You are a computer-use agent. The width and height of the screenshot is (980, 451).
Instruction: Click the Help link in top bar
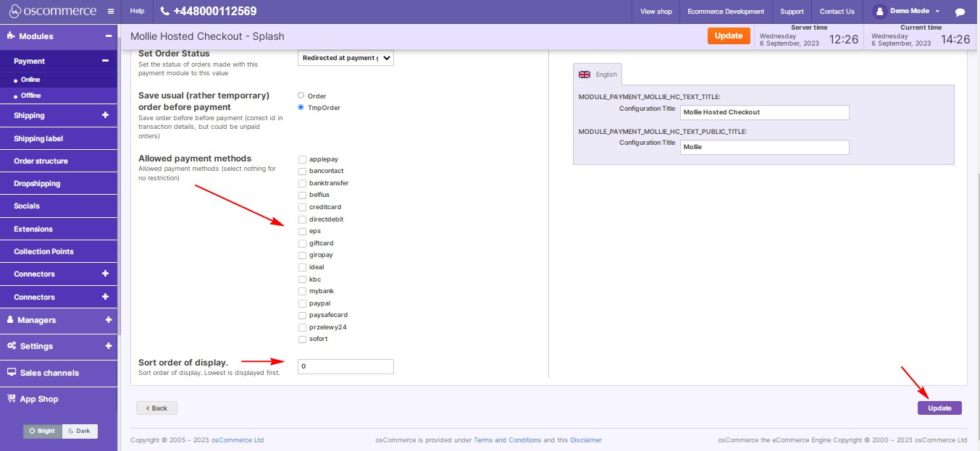(x=137, y=12)
